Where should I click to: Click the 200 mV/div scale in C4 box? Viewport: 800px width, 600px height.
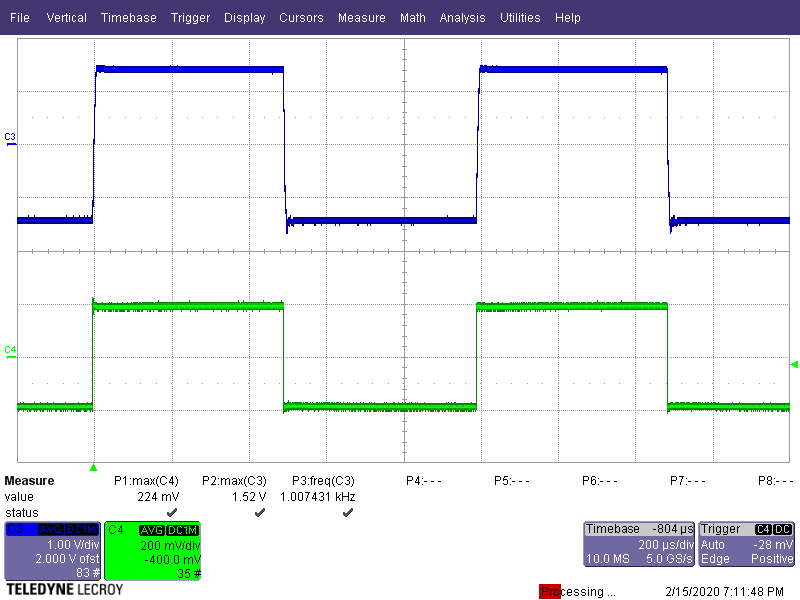(x=170, y=545)
